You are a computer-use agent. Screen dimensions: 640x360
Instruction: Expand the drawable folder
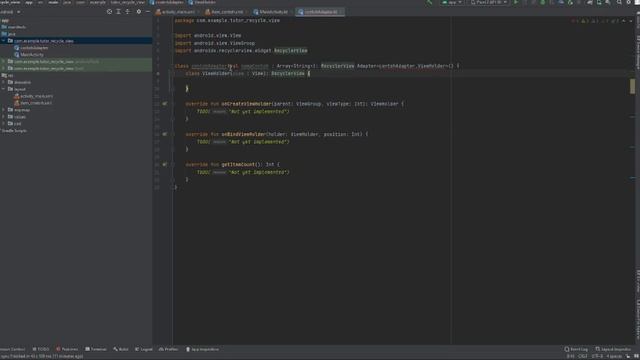pyautogui.click(x=4, y=82)
